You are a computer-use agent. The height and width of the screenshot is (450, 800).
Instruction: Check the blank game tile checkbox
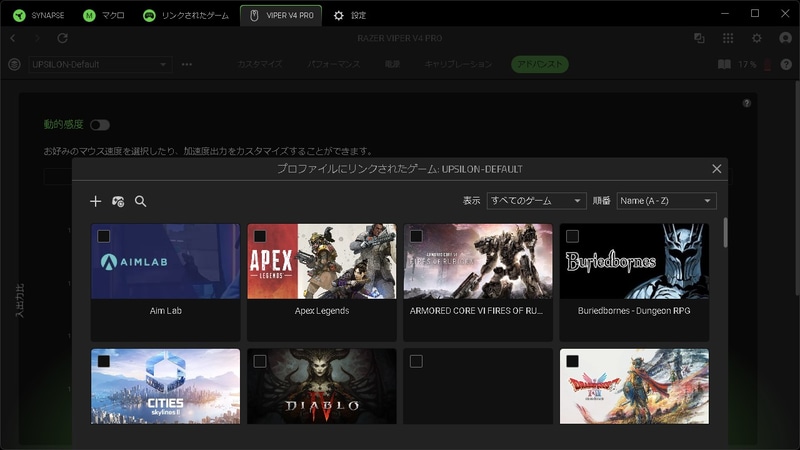pos(416,361)
